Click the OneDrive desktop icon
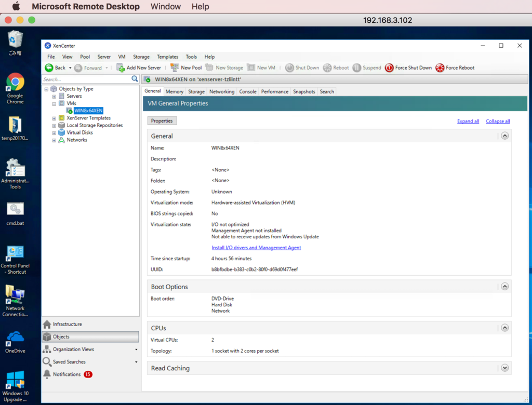 click(15, 342)
